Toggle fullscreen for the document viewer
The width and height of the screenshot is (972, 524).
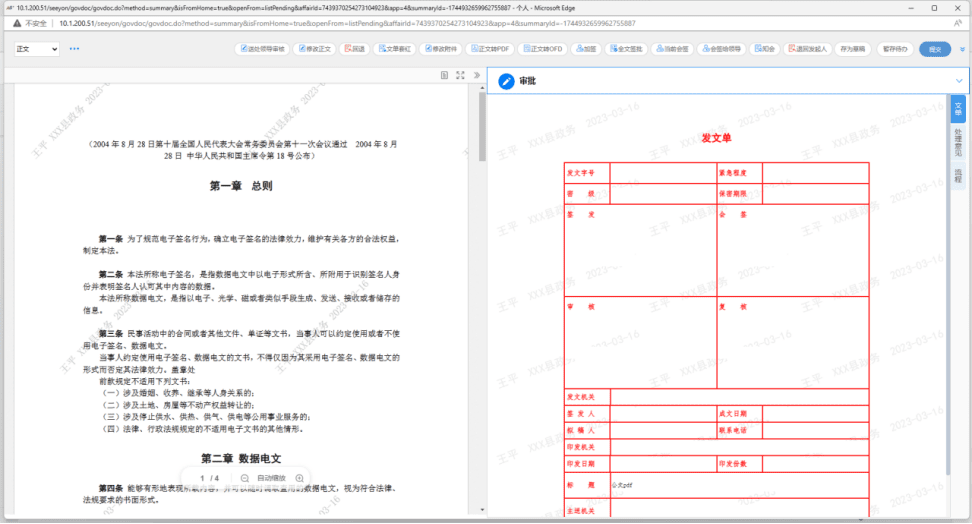(x=460, y=75)
